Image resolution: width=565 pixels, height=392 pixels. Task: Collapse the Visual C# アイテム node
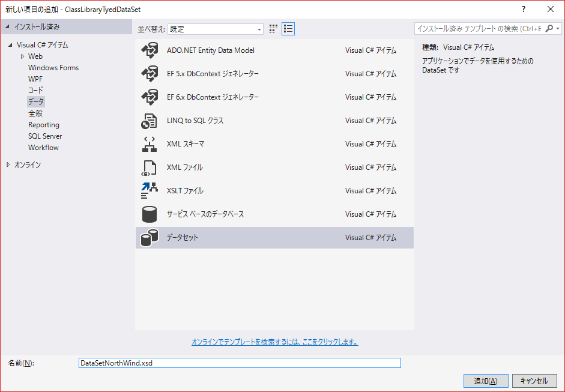[10, 45]
